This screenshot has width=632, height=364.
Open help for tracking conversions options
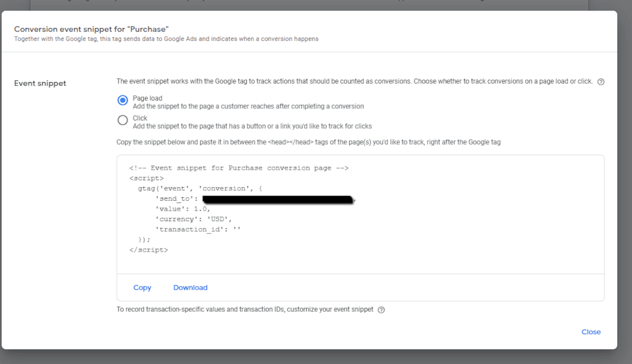600,81
